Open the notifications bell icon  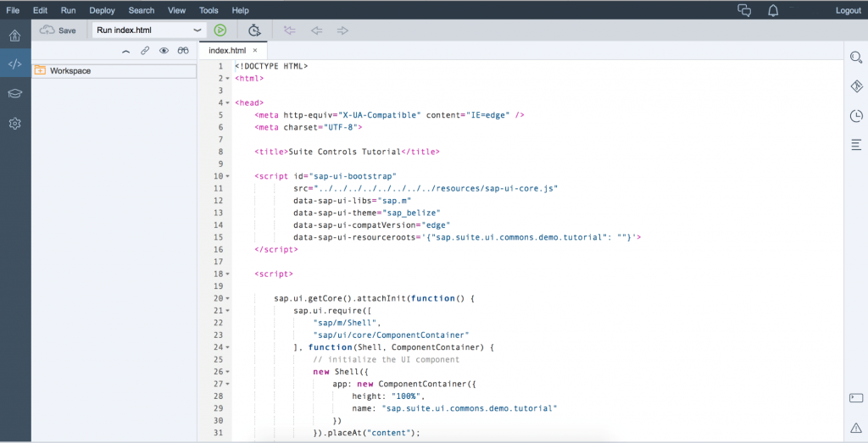click(x=773, y=10)
